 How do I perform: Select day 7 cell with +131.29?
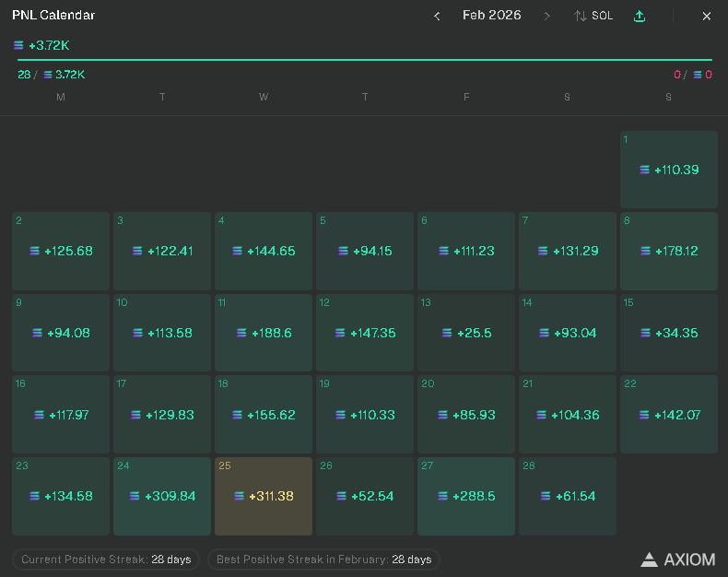pyautogui.click(x=568, y=252)
